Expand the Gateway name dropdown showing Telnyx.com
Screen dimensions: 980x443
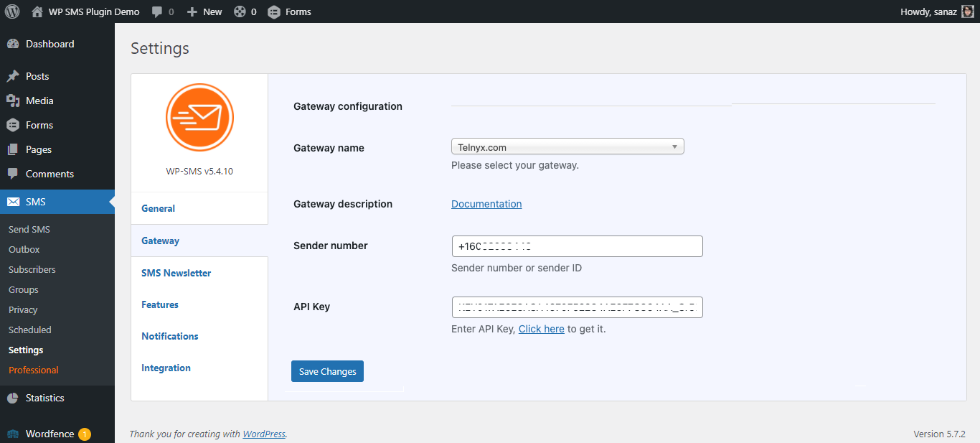tap(567, 147)
